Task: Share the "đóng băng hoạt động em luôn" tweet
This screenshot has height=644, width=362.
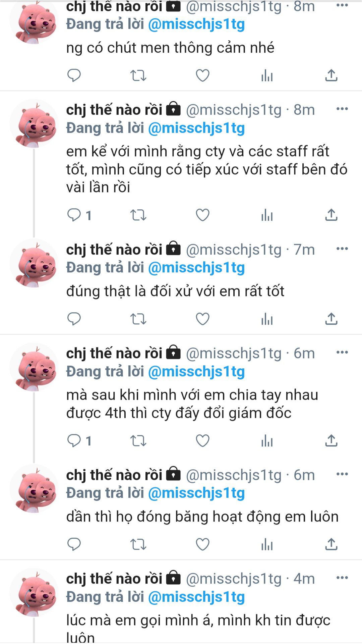Action: pos(331,544)
